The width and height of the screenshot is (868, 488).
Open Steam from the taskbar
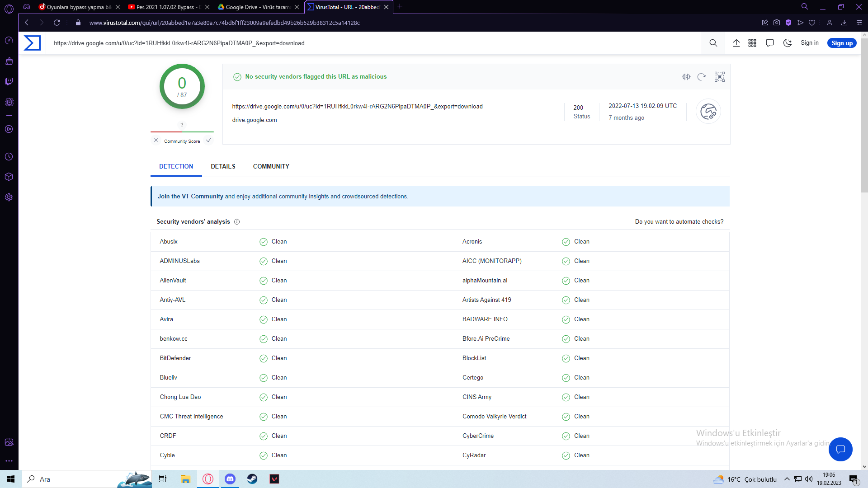(252, 479)
